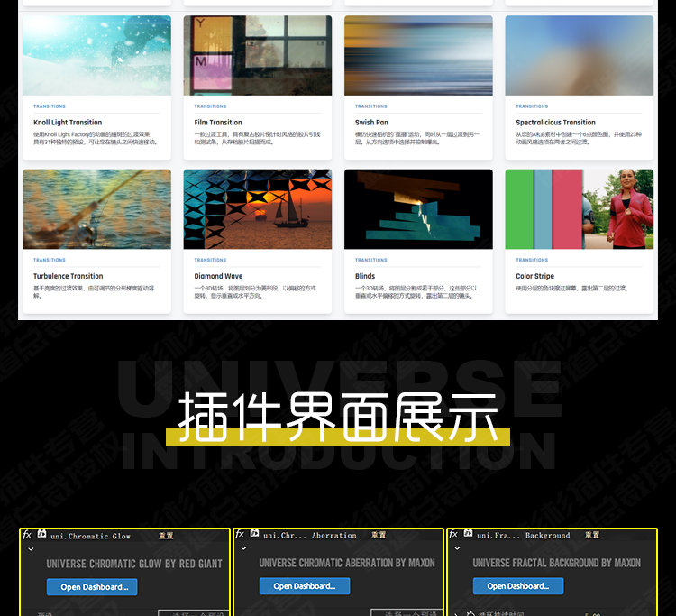Open the Turbulence Transition thumbnail
This screenshot has height=616, width=676.
[x=97, y=209]
